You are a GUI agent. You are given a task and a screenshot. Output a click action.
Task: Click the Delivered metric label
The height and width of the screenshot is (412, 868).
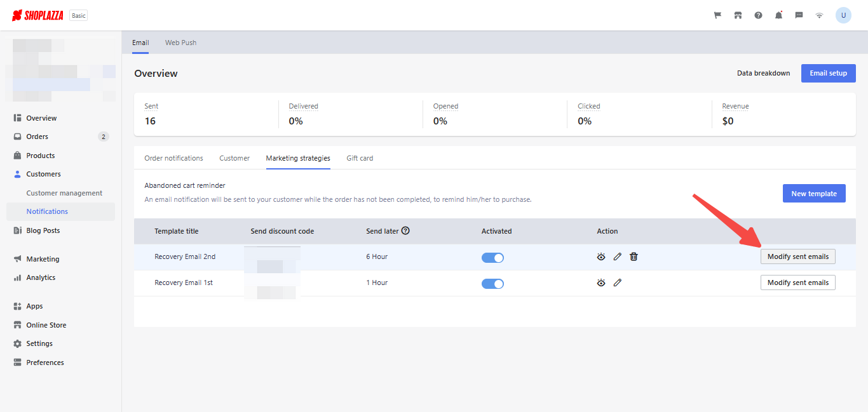click(303, 106)
